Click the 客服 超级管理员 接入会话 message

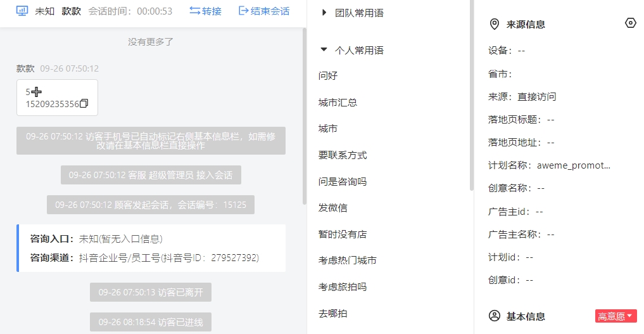coord(151,175)
